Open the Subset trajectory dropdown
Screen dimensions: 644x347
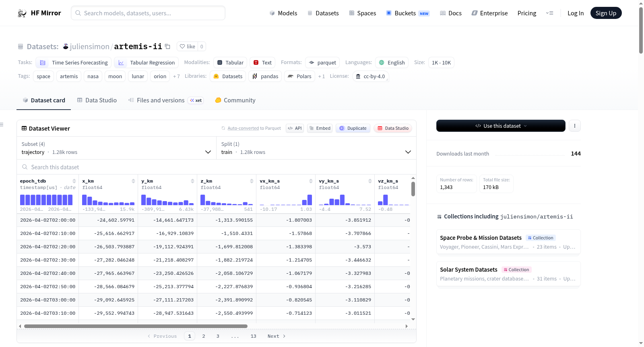(x=117, y=148)
